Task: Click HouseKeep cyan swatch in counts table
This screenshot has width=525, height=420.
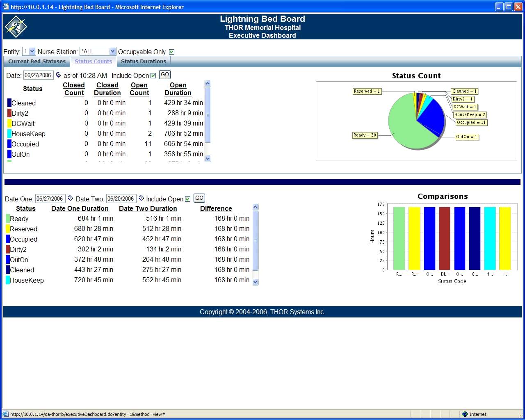Action: [9, 134]
